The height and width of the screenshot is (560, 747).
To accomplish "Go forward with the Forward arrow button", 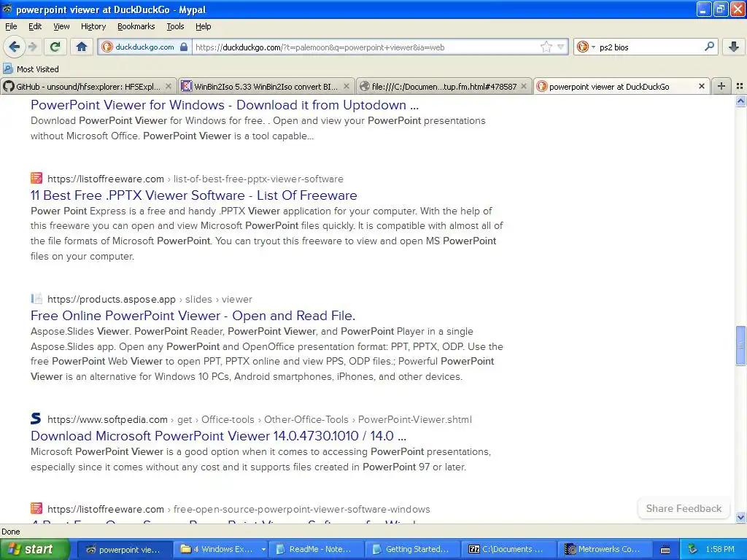I will pos(32,47).
